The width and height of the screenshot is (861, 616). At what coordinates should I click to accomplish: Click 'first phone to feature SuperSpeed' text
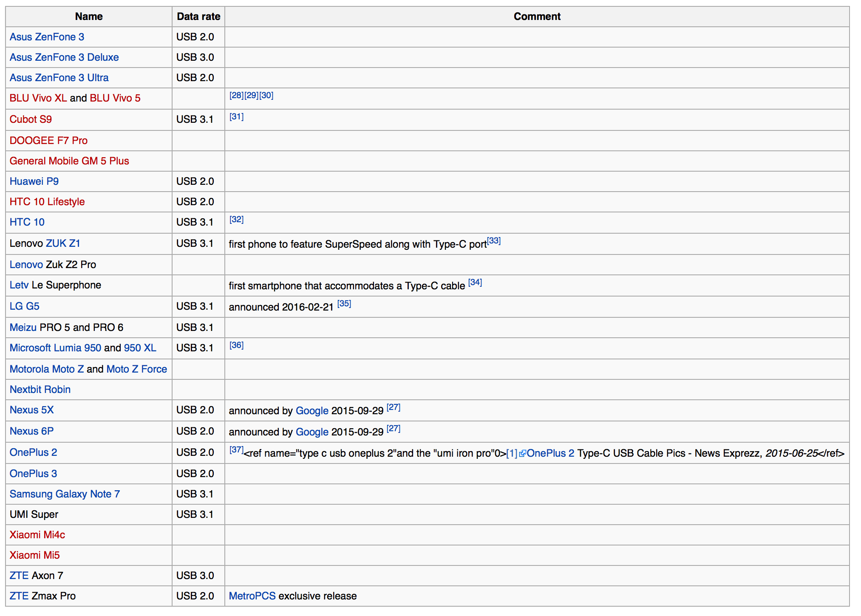305,244
